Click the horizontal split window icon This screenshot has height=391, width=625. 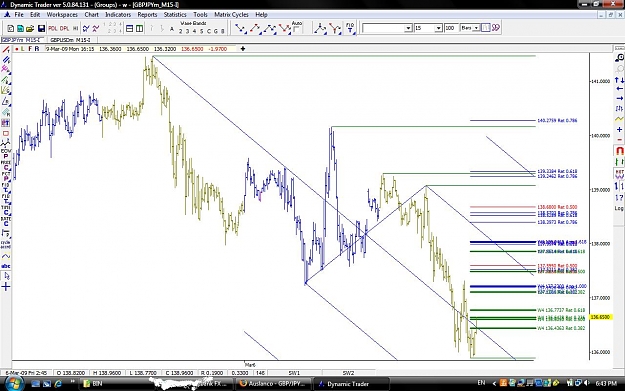click(130, 29)
